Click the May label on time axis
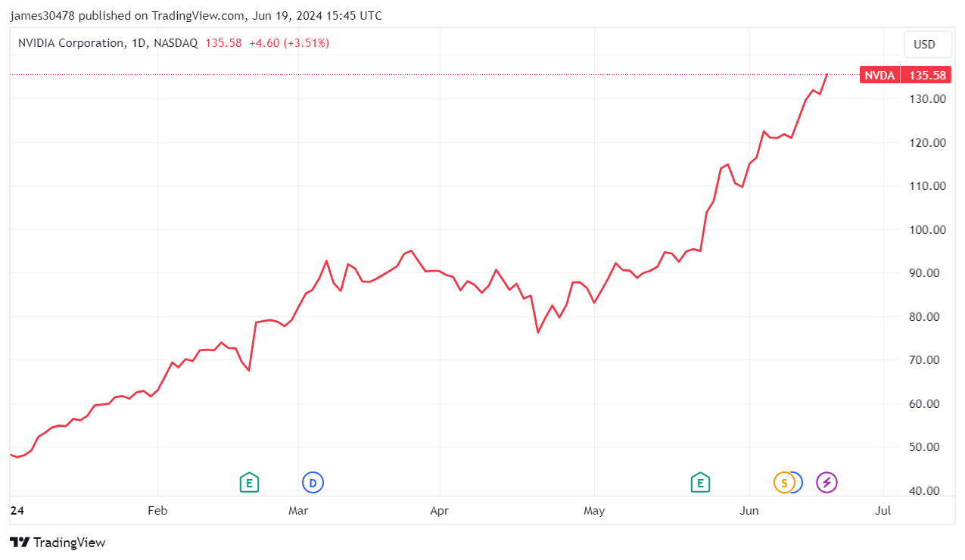The height and width of the screenshot is (560, 965). (x=594, y=511)
